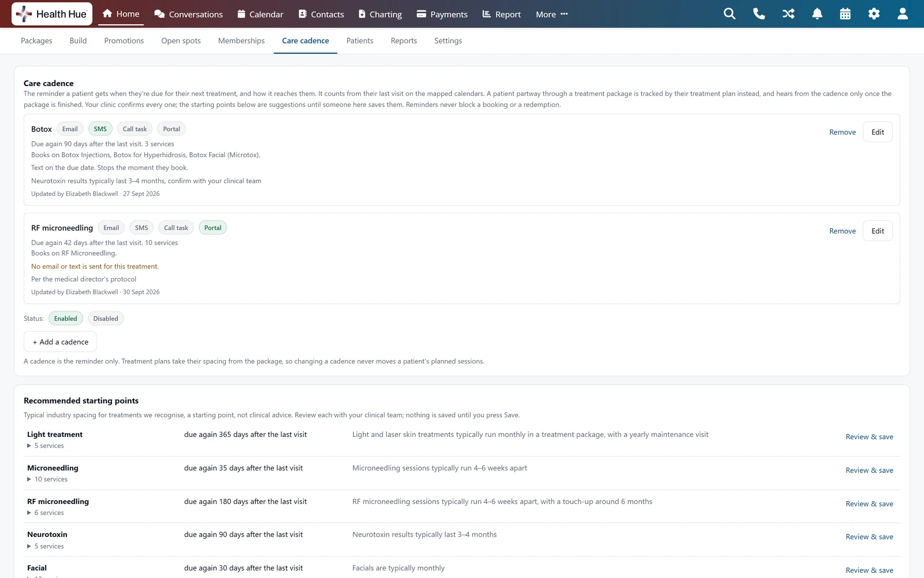Switch to the Memberships tab
Screen dimensions: 924x578
pyautogui.click(x=241, y=40)
